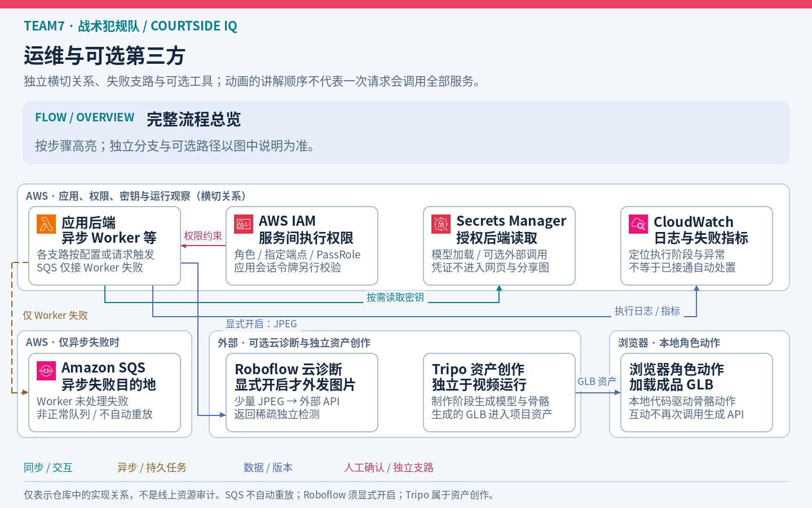The image size is (812, 508).
Task: Click the GLB 资产 arrow label
Action: coord(597,382)
